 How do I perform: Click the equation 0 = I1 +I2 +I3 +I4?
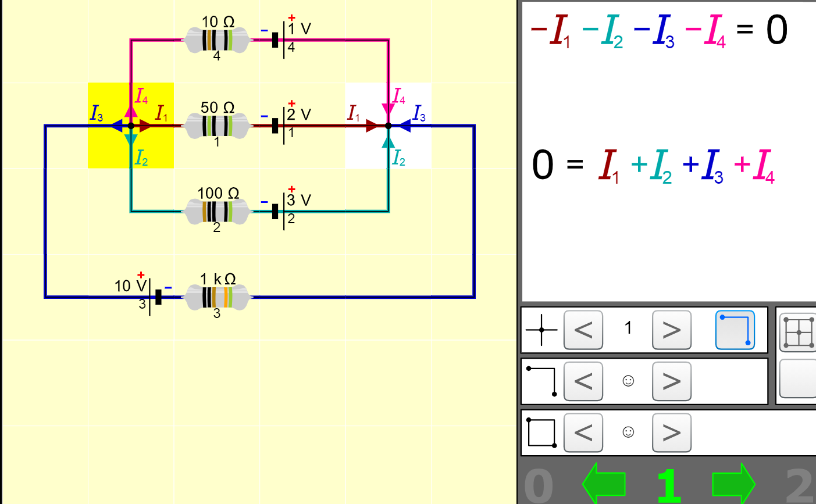pos(654,166)
